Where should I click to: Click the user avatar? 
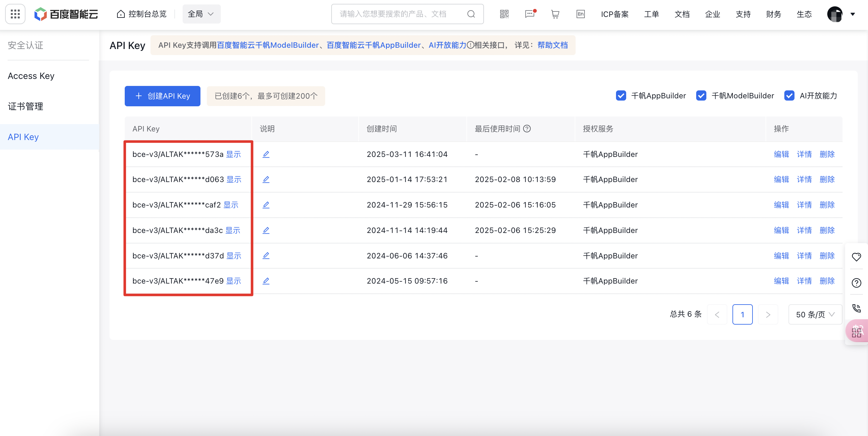(x=835, y=14)
